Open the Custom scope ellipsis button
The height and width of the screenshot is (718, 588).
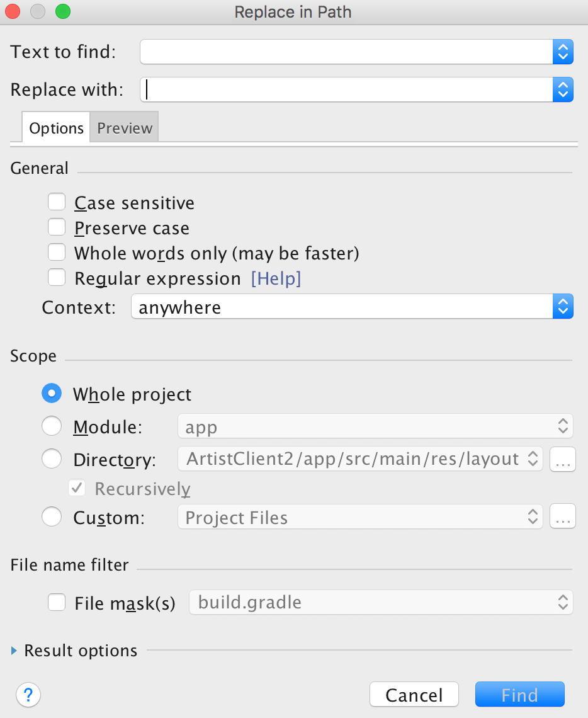point(563,518)
